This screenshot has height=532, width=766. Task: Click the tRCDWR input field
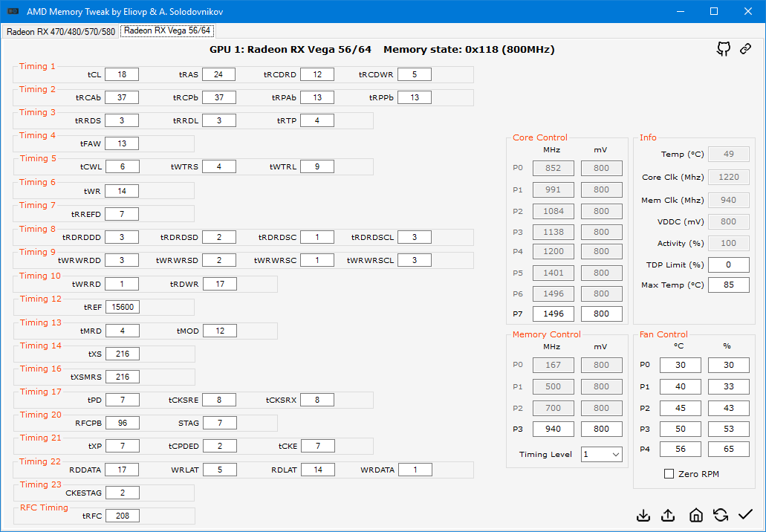click(415, 74)
